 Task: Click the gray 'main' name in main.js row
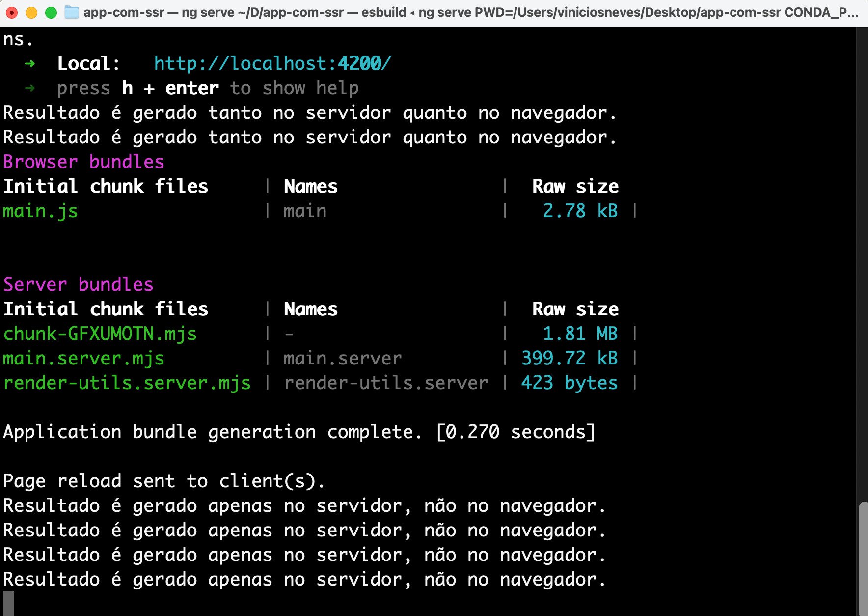coord(305,211)
